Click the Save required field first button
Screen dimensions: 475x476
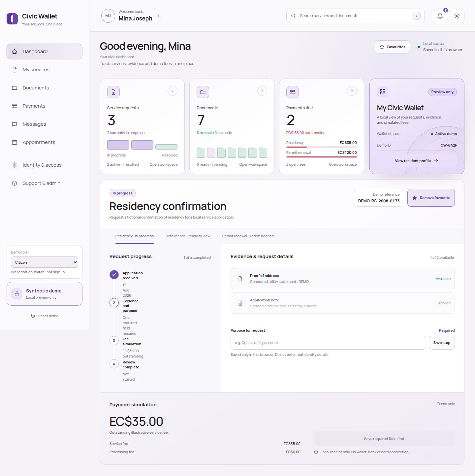coord(384,439)
